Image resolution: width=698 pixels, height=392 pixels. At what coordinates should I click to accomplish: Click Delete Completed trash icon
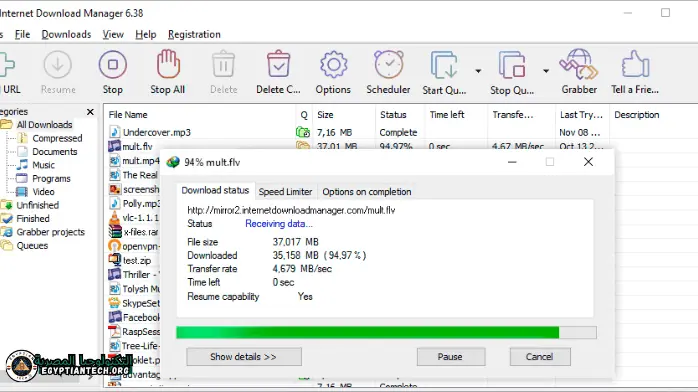click(x=278, y=65)
